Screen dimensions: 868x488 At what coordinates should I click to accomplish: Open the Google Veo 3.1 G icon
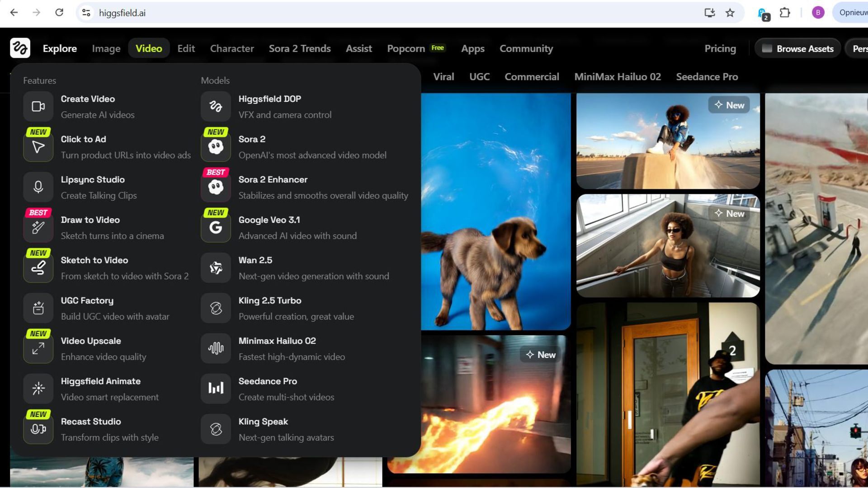216,227
